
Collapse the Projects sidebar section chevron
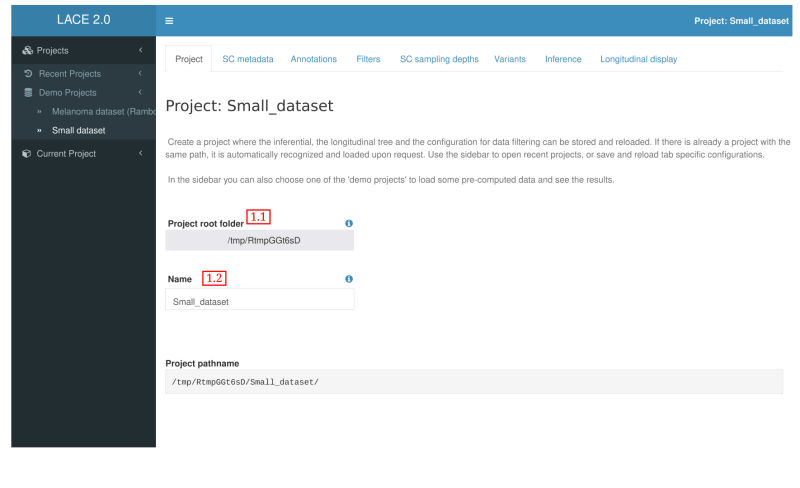[x=141, y=50]
